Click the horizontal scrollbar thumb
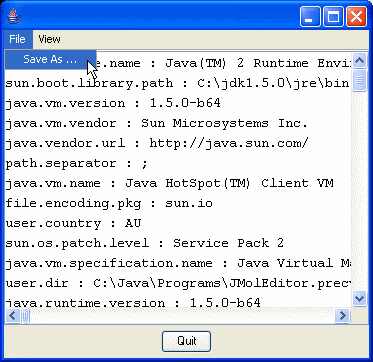 (x=25, y=315)
